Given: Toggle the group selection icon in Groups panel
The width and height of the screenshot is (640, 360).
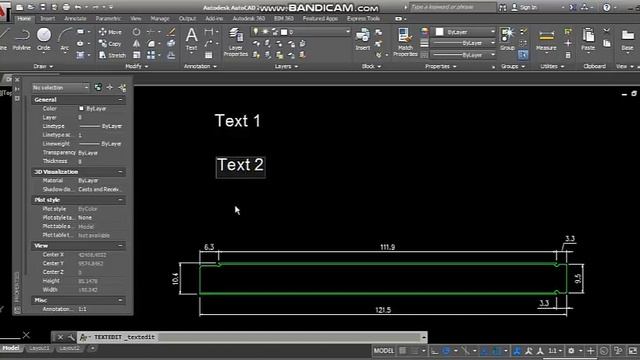Looking at the screenshot, I should pos(523,55).
